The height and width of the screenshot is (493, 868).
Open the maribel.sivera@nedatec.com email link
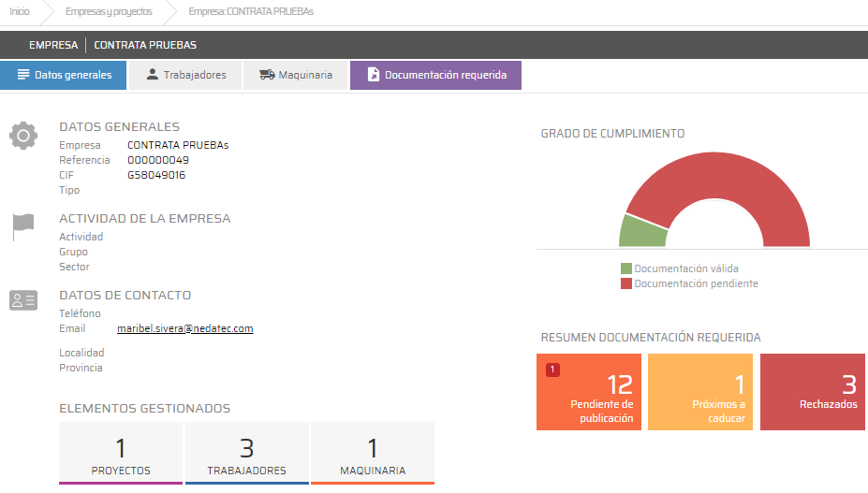184,328
